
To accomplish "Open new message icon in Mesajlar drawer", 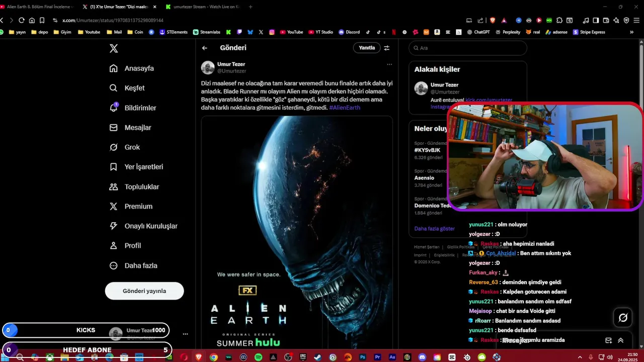I will coord(608,340).
